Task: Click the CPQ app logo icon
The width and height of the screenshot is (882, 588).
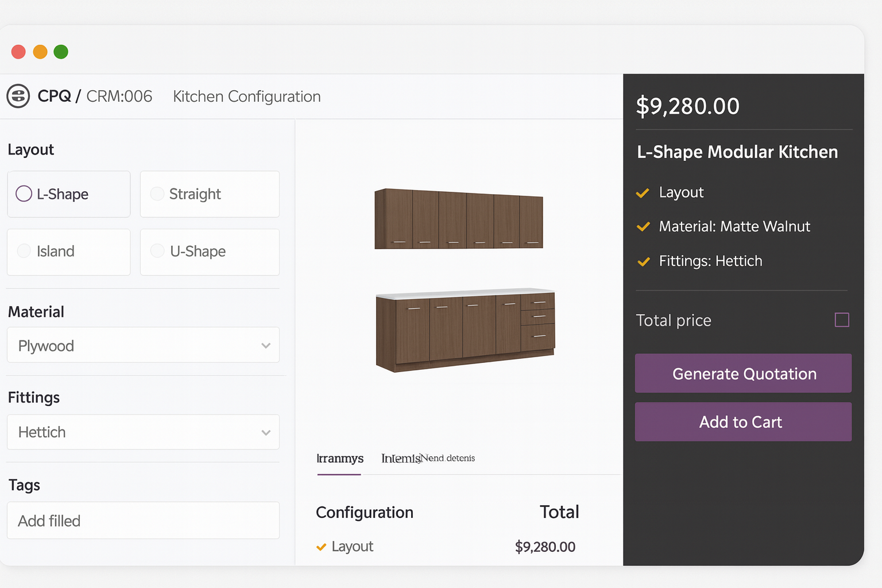Action: [x=18, y=96]
